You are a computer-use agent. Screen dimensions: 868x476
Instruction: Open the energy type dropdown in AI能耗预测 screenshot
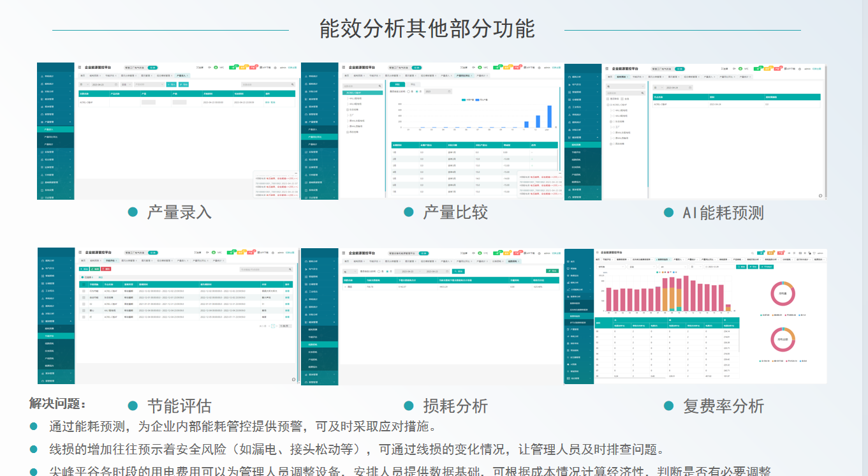click(626, 86)
